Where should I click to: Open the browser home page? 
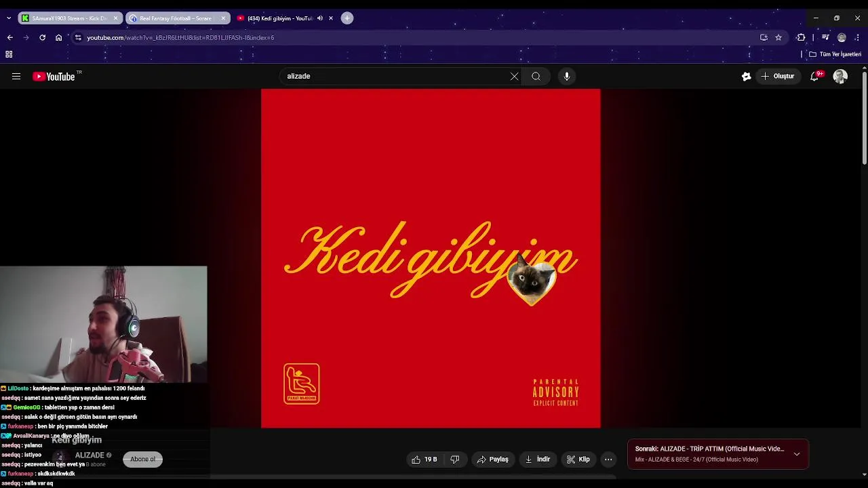coord(59,37)
